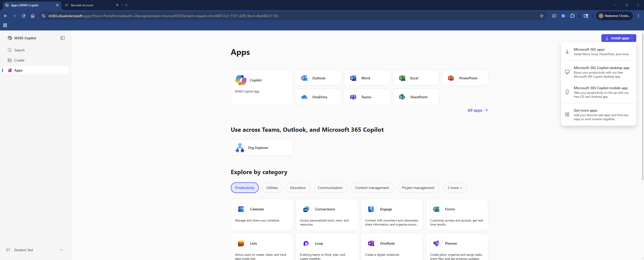This screenshot has width=644, height=260.
Task: Open the Lists app card
Action: pyautogui.click(x=262, y=247)
